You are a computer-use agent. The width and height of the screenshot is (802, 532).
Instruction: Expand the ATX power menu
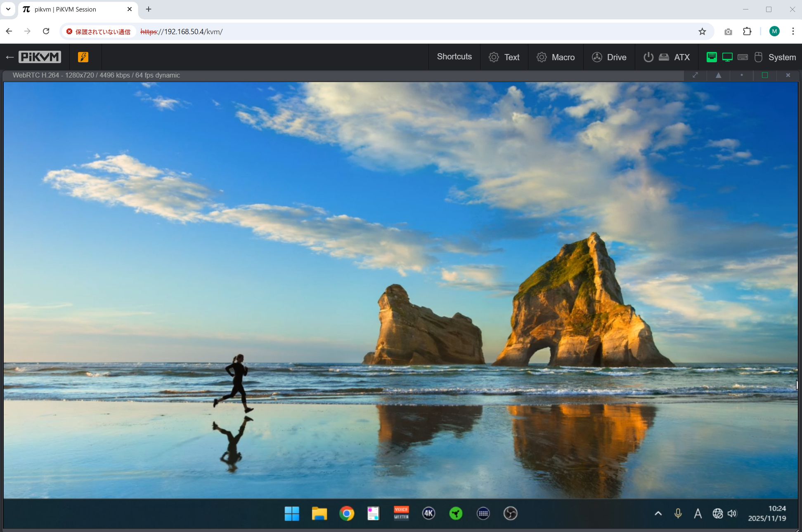tap(666, 57)
